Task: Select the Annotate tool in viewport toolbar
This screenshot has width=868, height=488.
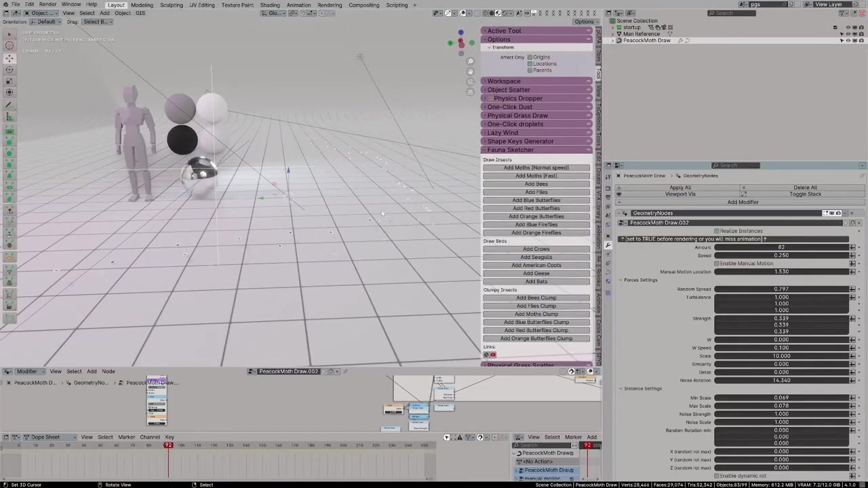Action: click(9, 105)
